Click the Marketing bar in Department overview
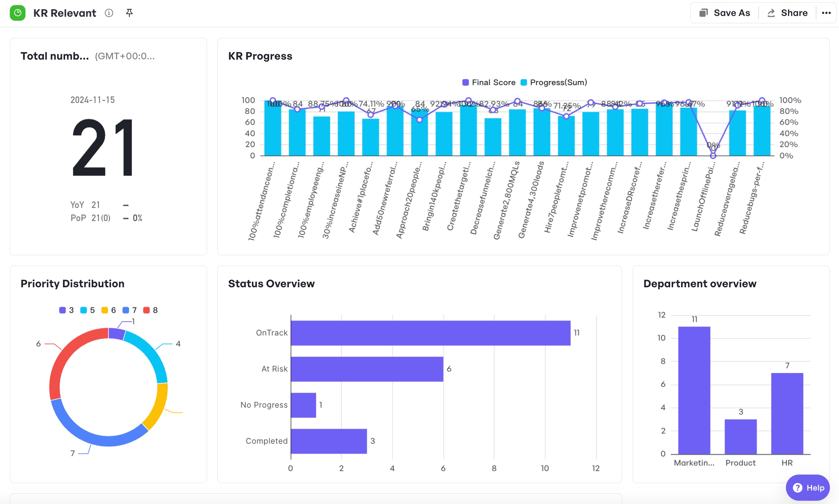This screenshot has width=839, height=504. [x=694, y=390]
